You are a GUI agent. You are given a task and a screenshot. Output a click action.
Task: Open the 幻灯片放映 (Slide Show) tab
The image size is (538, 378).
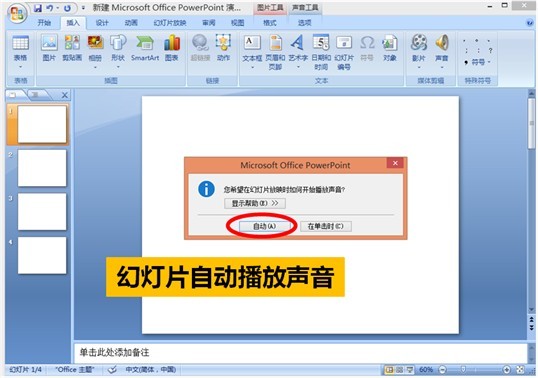pyautogui.click(x=170, y=23)
